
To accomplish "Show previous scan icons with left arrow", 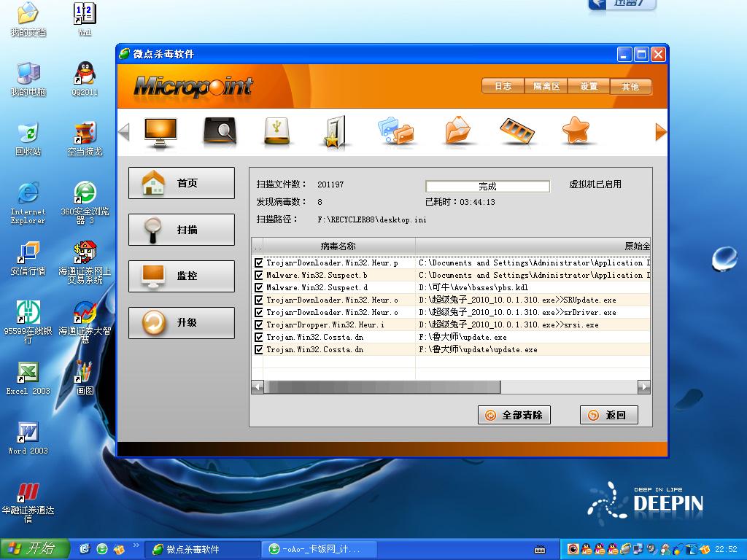I will [x=124, y=132].
